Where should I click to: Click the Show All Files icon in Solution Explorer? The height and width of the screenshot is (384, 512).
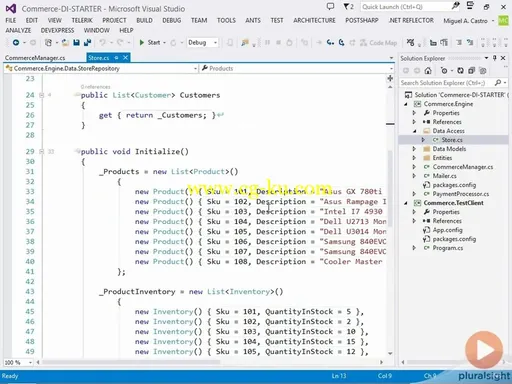[x=483, y=71]
